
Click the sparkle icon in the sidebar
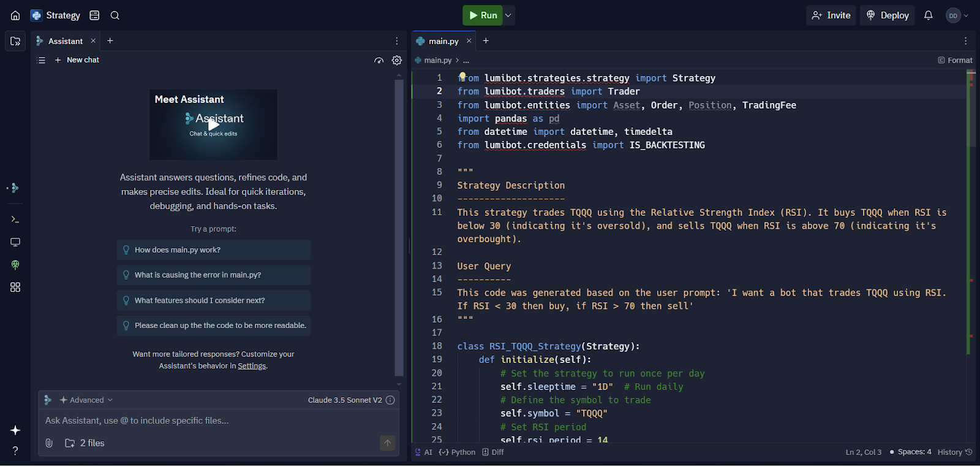[x=15, y=430]
